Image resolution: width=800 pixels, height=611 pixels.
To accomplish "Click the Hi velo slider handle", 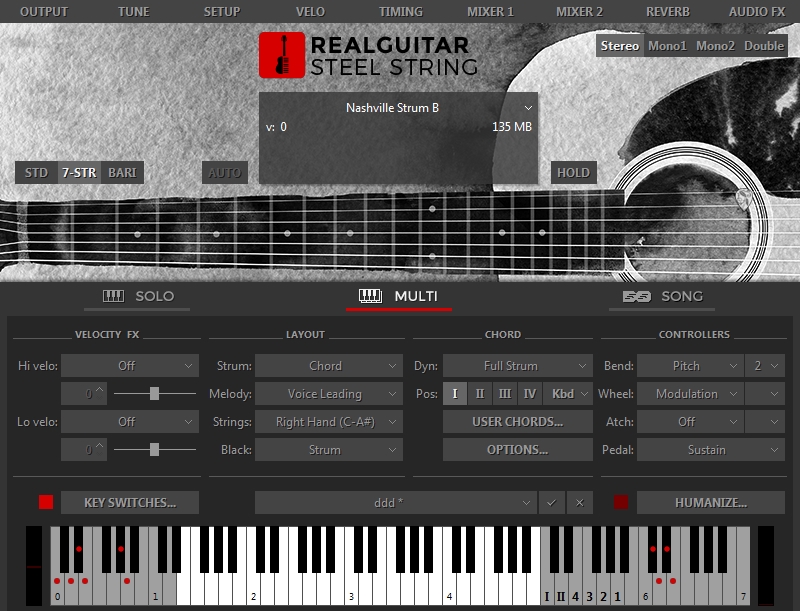I will point(154,394).
